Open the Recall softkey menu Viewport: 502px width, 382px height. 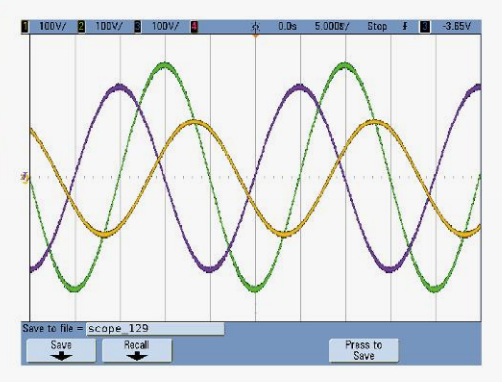[137, 350]
